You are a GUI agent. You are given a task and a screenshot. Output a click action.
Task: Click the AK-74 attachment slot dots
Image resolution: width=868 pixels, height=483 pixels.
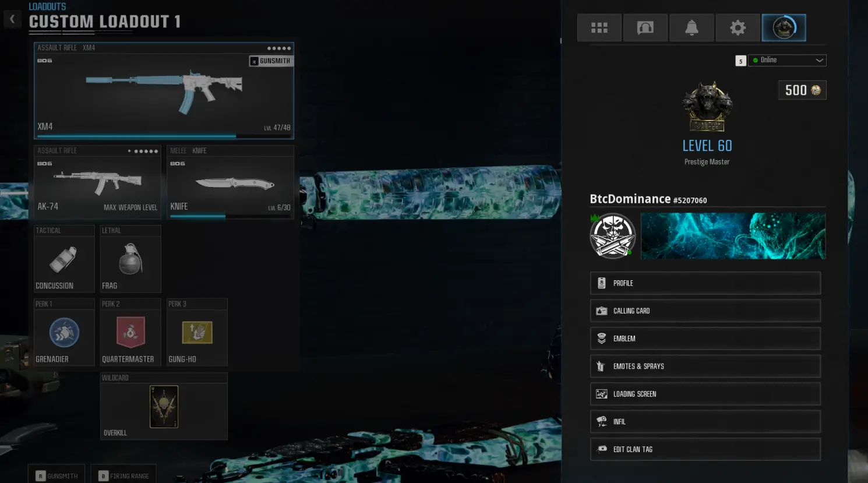143,151
